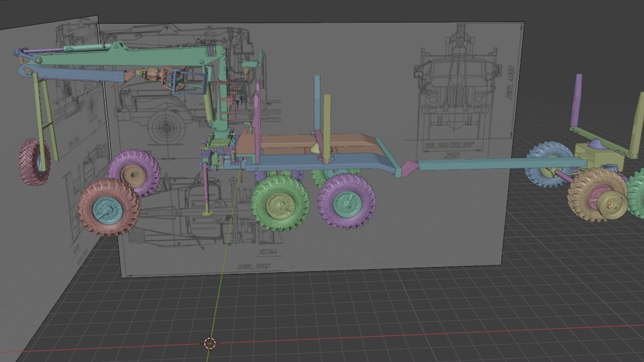Select the teal trailer drawbar beam
Viewport: 644px width, 362px height.
tap(473, 164)
